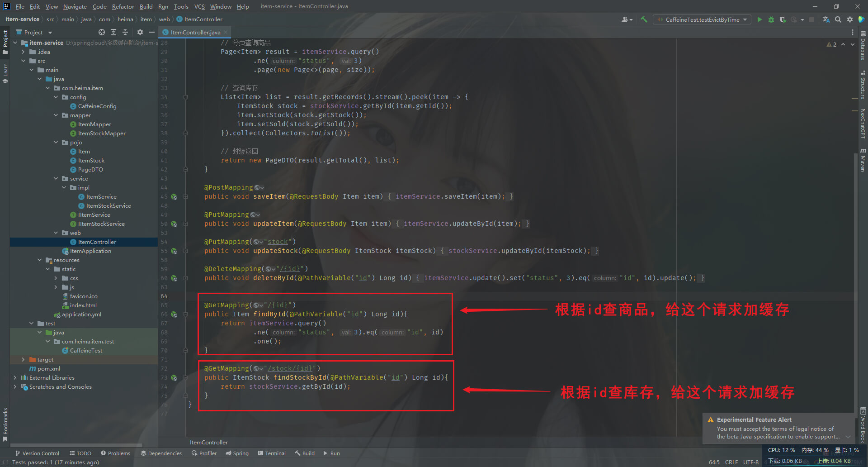Click gutter bean icon on line 66
868x467 pixels.
tap(174, 315)
